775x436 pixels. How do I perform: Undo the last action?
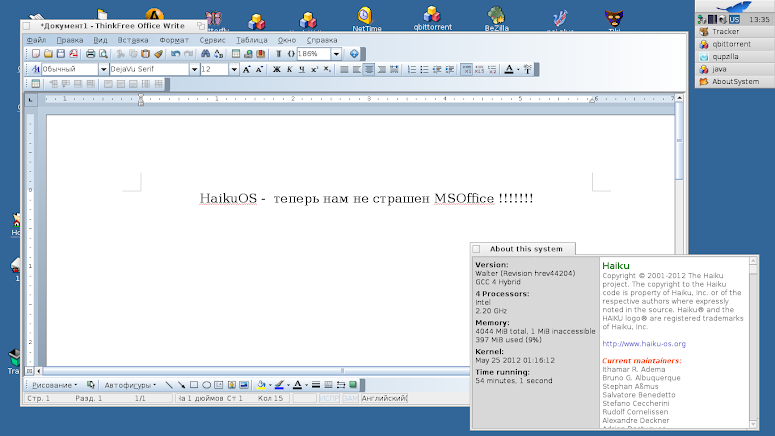[175, 54]
